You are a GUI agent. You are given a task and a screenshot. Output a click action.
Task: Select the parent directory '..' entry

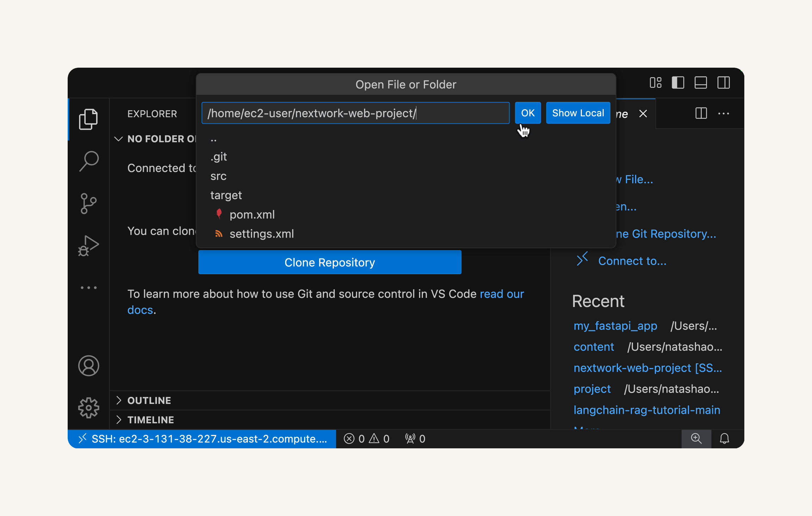coord(406,138)
